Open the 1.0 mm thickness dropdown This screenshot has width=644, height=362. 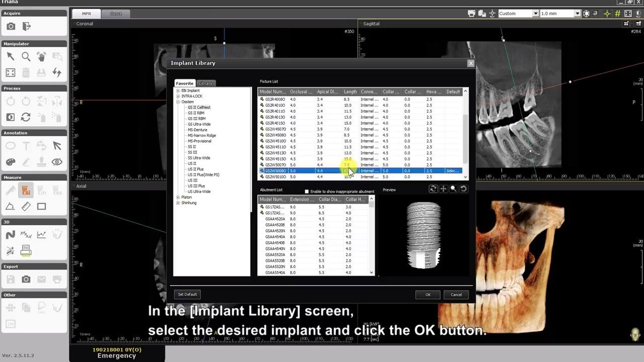click(561, 14)
